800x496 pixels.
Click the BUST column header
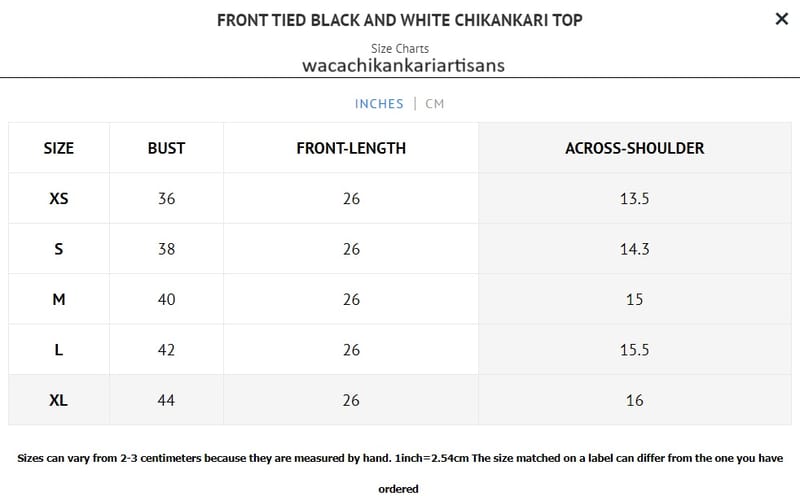point(166,148)
